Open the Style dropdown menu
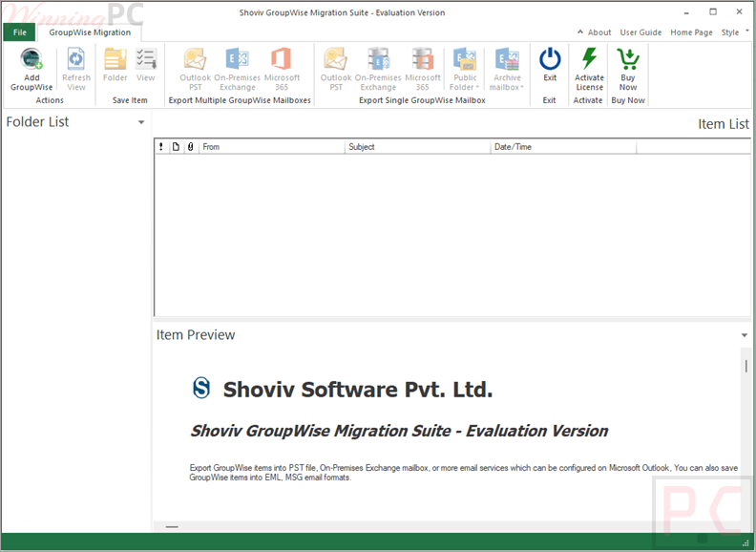Screen dimensions: 756x552 point(735,32)
